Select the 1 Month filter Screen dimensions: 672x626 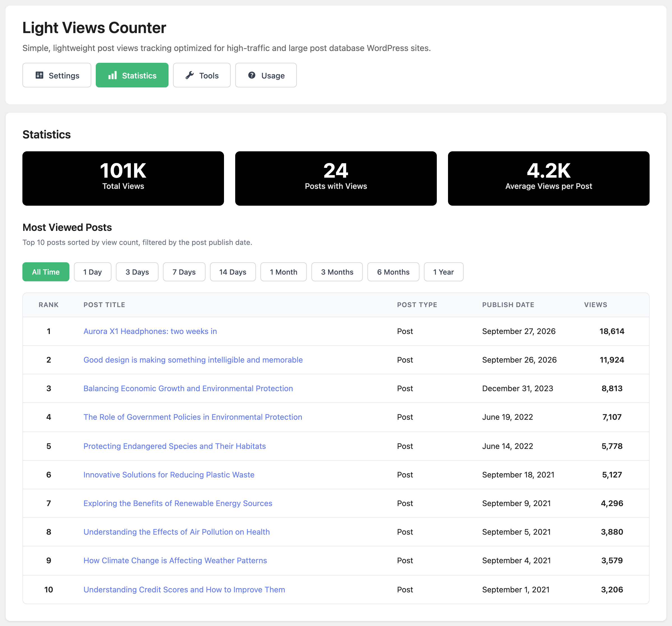click(284, 272)
